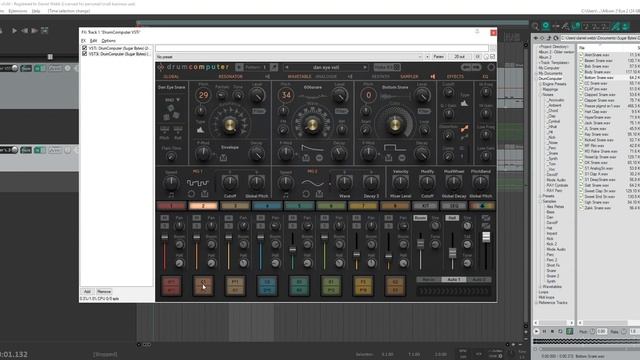Screen dimensions: 640x360
Task: Trigger the red pad 1
Action: (171, 286)
